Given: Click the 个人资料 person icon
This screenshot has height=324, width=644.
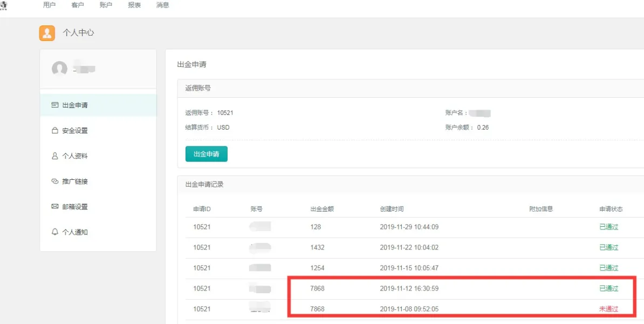Looking at the screenshot, I should (x=54, y=156).
